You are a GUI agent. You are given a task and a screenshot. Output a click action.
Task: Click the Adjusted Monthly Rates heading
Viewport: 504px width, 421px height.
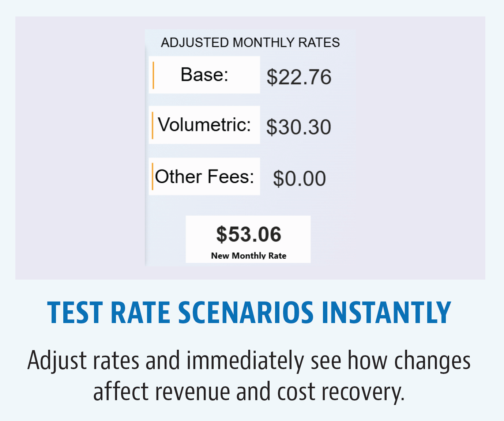(x=251, y=43)
